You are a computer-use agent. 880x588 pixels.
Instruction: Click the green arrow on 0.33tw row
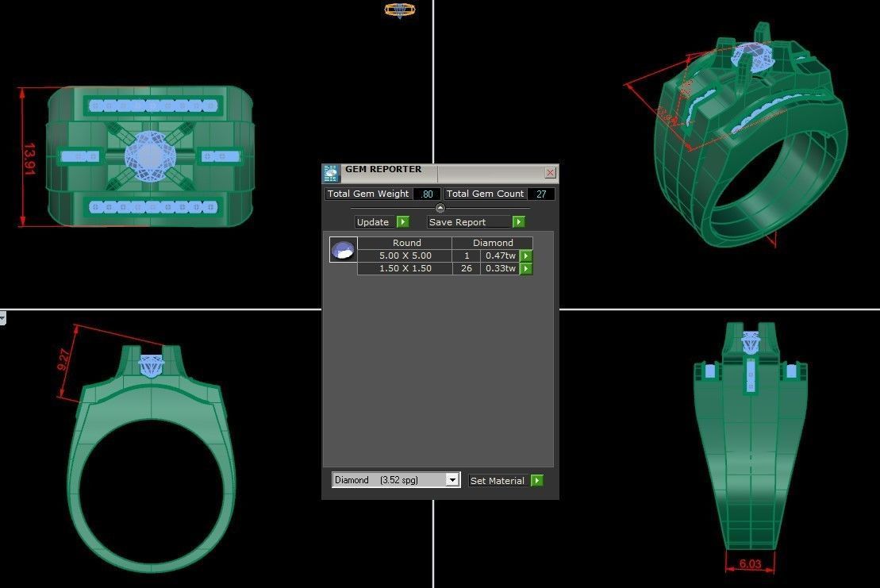526,269
